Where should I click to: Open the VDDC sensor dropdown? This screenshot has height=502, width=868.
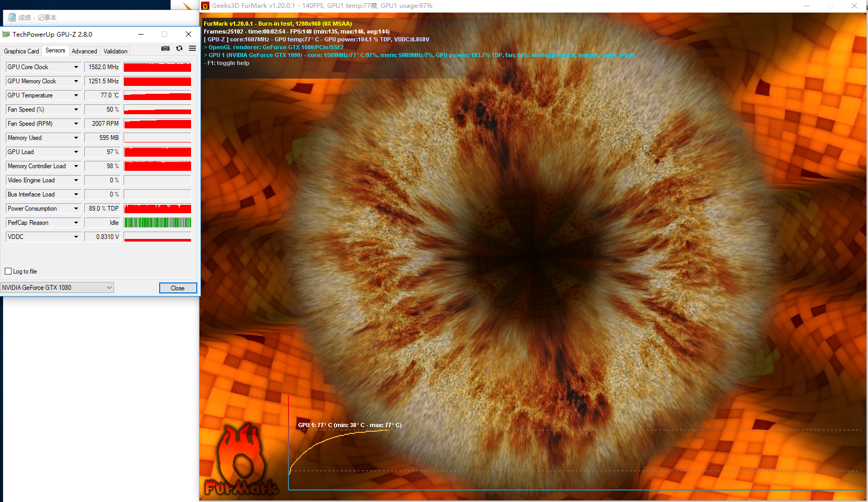76,237
